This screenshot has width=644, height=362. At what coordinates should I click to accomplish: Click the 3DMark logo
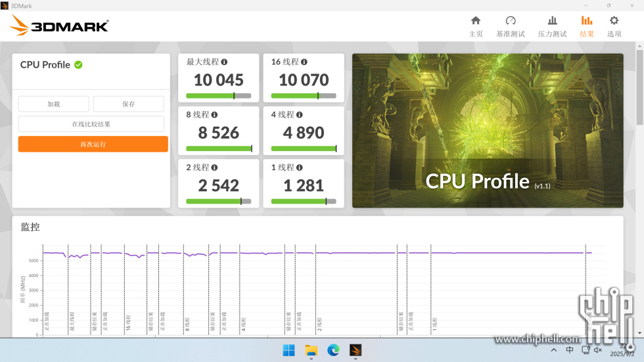(x=59, y=26)
